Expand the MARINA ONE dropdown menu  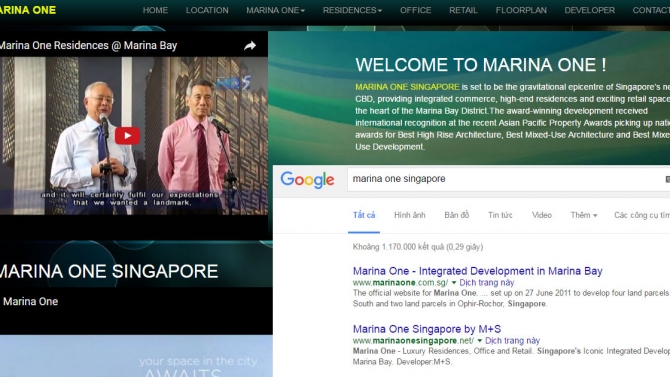click(275, 10)
